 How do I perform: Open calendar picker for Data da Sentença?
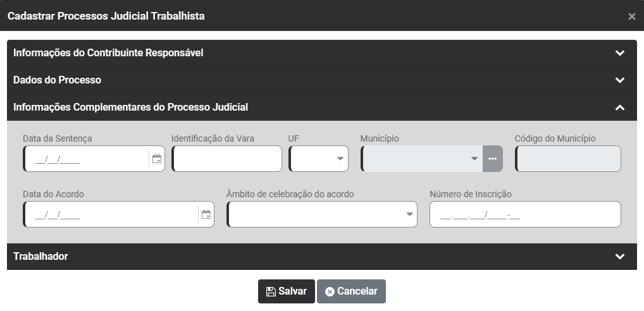point(156,159)
